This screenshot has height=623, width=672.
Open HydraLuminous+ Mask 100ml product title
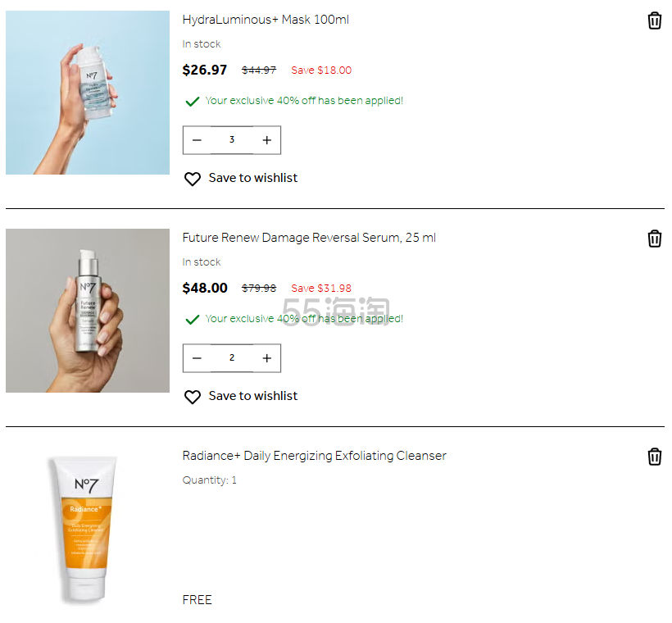tap(266, 20)
